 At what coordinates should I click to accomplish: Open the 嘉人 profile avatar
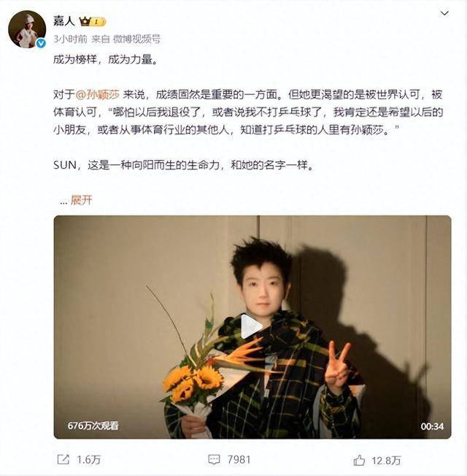[x=27, y=29]
